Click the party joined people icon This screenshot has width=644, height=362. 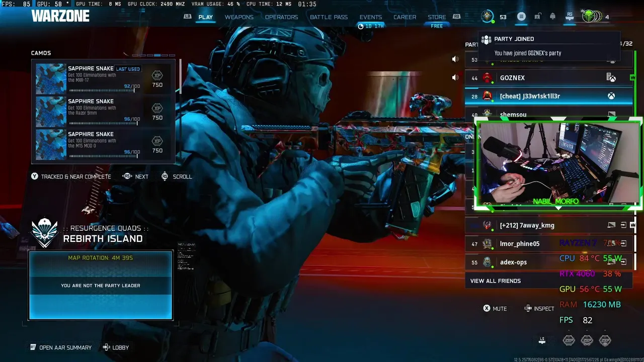[x=486, y=39]
